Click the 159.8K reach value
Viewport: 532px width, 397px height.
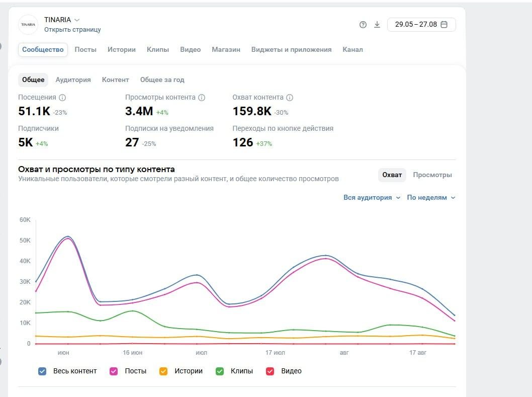[x=252, y=111]
